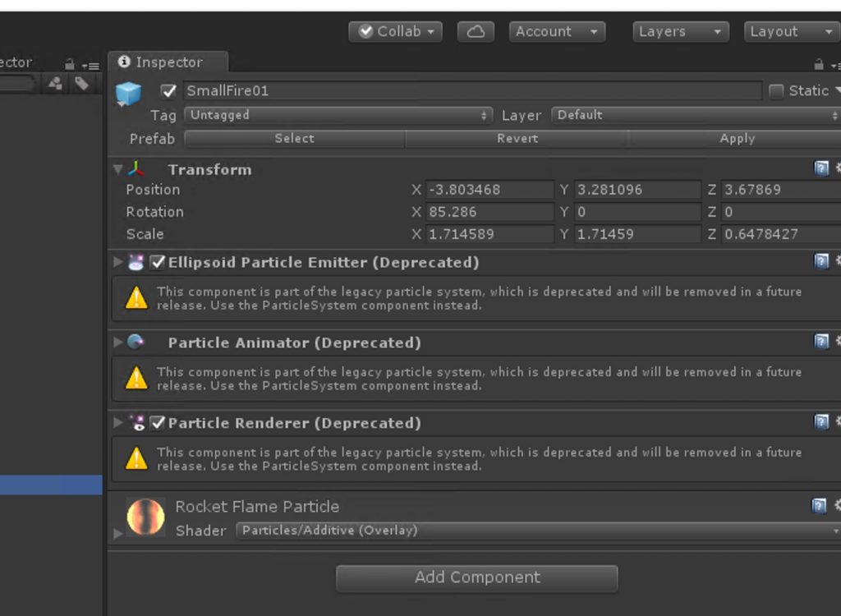Click the Inspector lock icon

(x=818, y=64)
